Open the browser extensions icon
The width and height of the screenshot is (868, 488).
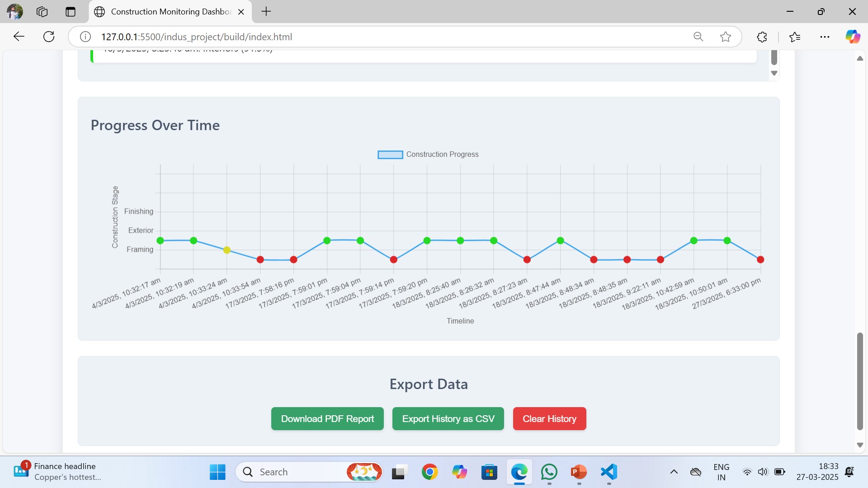[761, 37]
